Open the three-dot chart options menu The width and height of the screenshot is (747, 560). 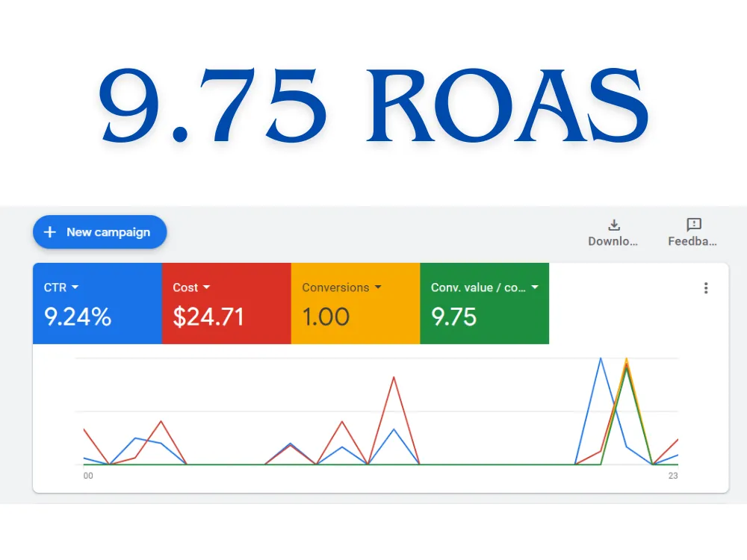click(706, 287)
